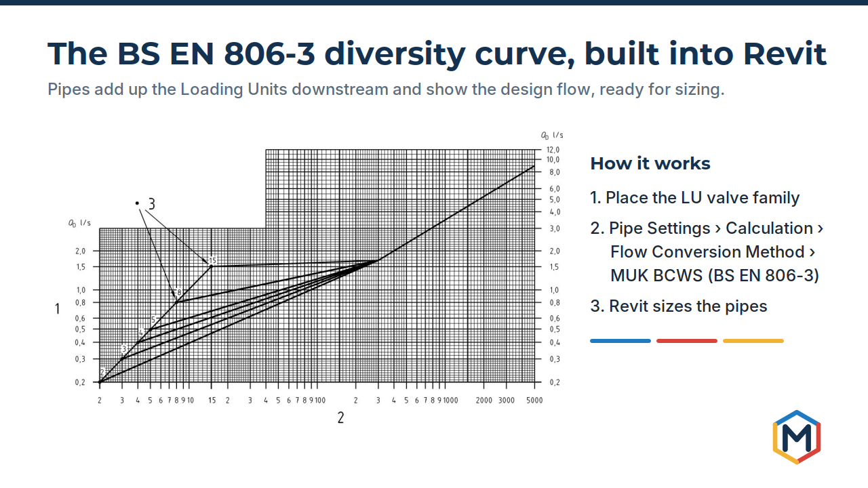This screenshot has height=488, width=868.
Task: Click the '5000' x-axis label
Action: [534, 401]
